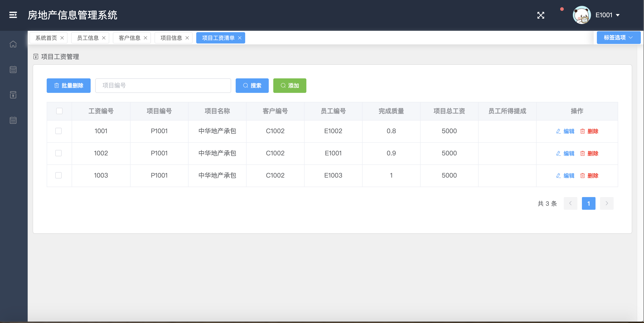This screenshot has height=323, width=644.
Task: Close the 员工信息 tab with its X
Action: 104,38
